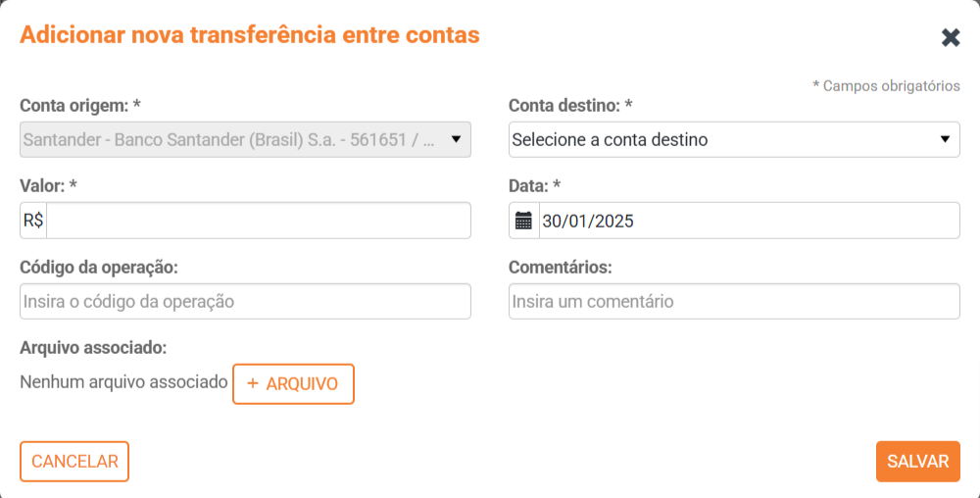Screen dimensions: 980x498
Task: Click the "Comentários" label
Action: tap(561, 267)
